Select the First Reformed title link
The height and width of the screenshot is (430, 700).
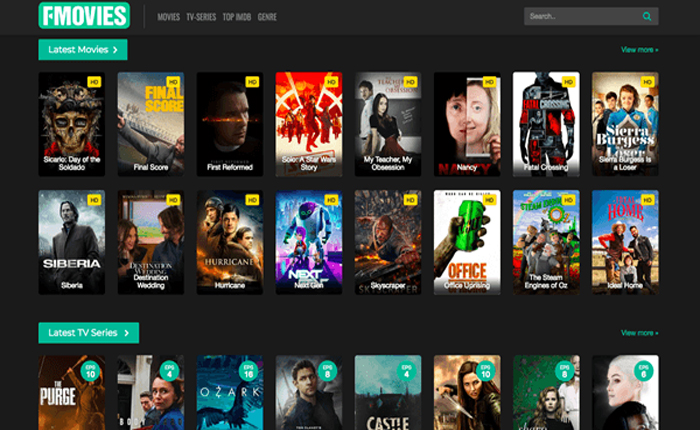tap(229, 167)
